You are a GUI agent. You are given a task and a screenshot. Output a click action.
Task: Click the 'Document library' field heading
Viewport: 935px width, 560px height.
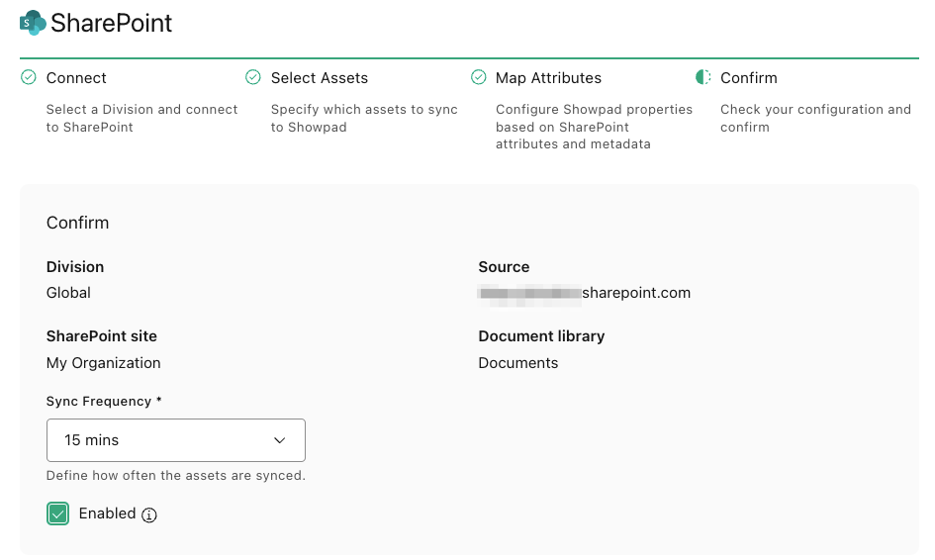point(541,336)
